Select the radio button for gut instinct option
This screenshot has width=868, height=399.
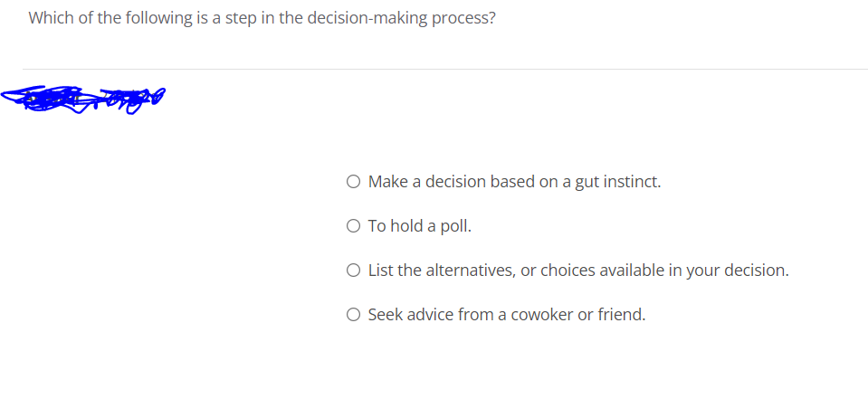coord(353,182)
